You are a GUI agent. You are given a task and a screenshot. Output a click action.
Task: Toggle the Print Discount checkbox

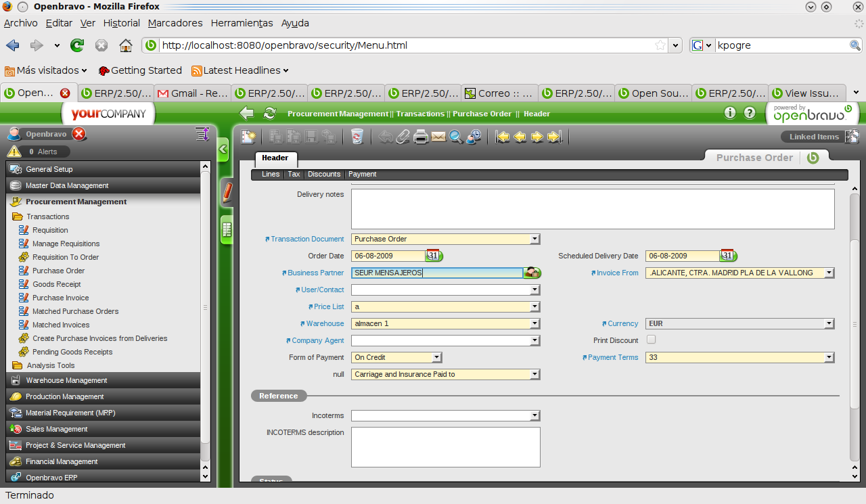[x=651, y=340]
